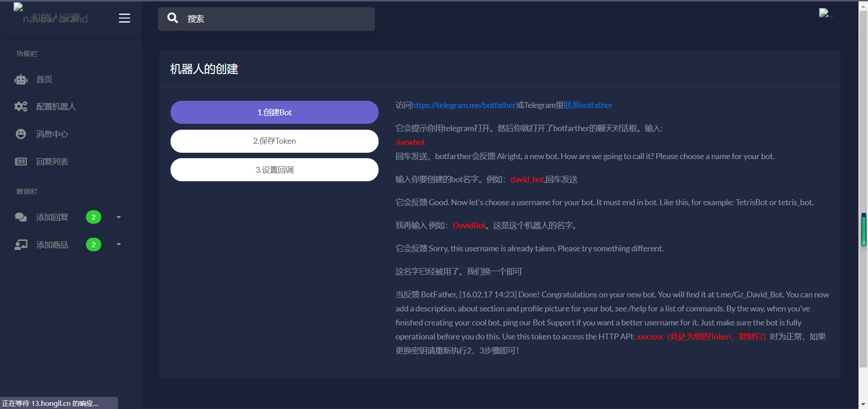
Task: Select the 1.创建Bot step tab
Action: pos(274,112)
